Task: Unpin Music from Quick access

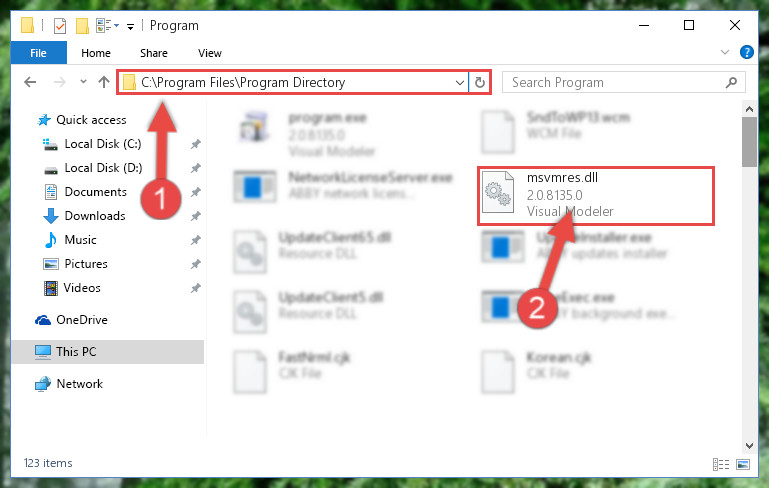Action: pyautogui.click(x=196, y=240)
